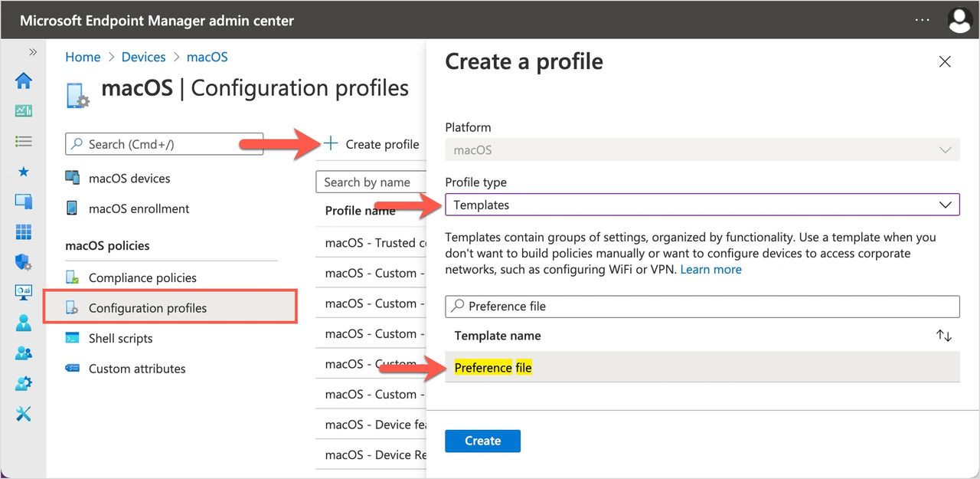Open Endpoint security shield icon
The height and width of the screenshot is (479, 980).
[24, 262]
